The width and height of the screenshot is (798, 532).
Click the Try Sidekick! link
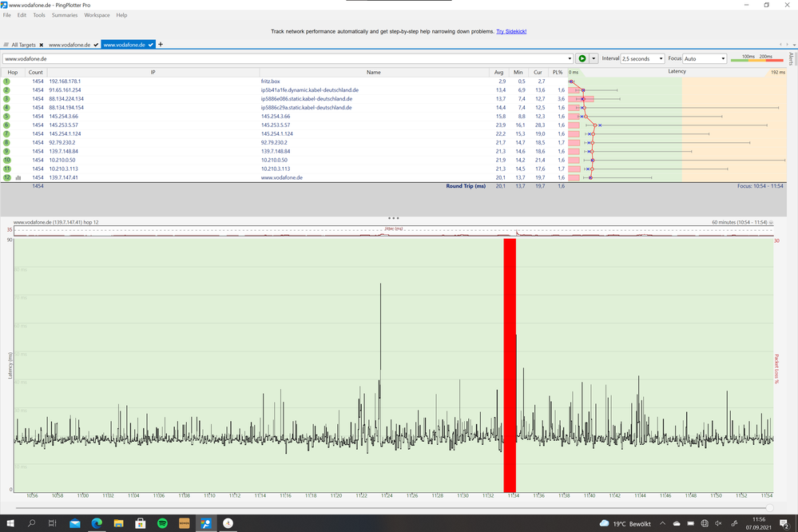[x=513, y=30]
